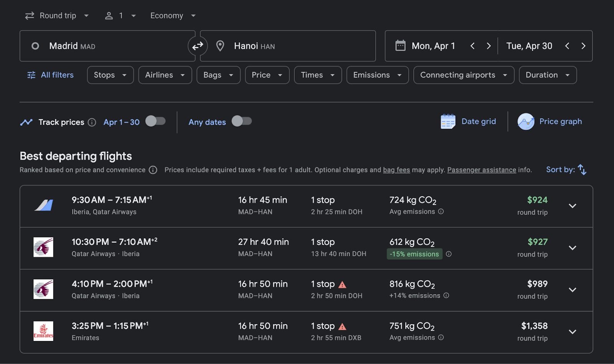Click the Sort by button

click(x=566, y=170)
